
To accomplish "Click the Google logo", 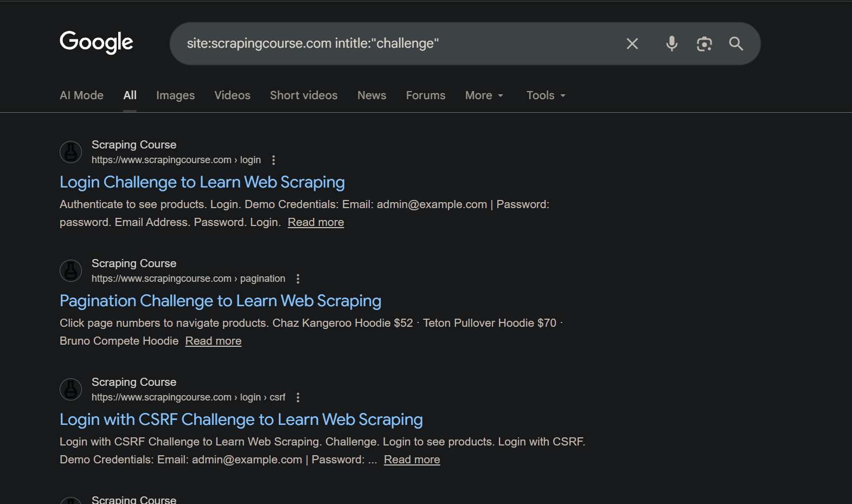I will 97,42.
